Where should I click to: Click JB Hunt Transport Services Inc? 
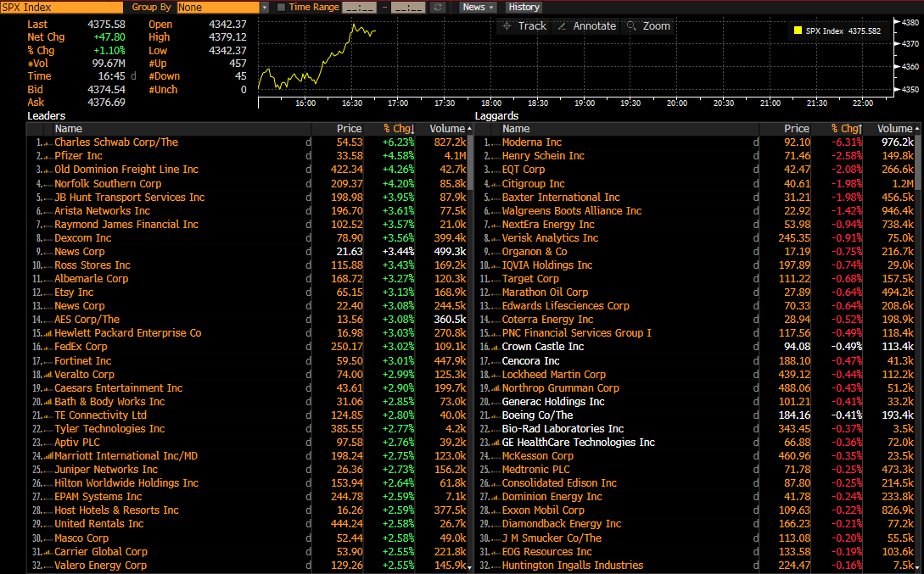coord(130,198)
